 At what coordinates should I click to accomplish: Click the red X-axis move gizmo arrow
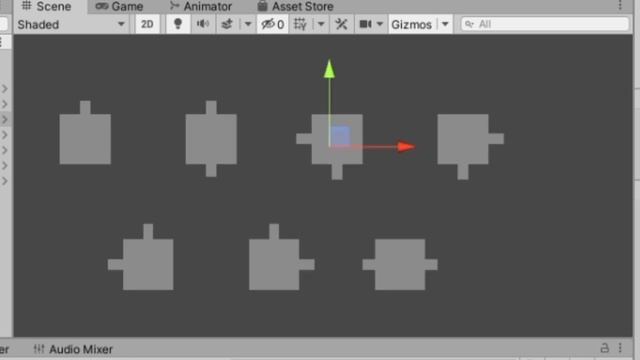pos(406,147)
